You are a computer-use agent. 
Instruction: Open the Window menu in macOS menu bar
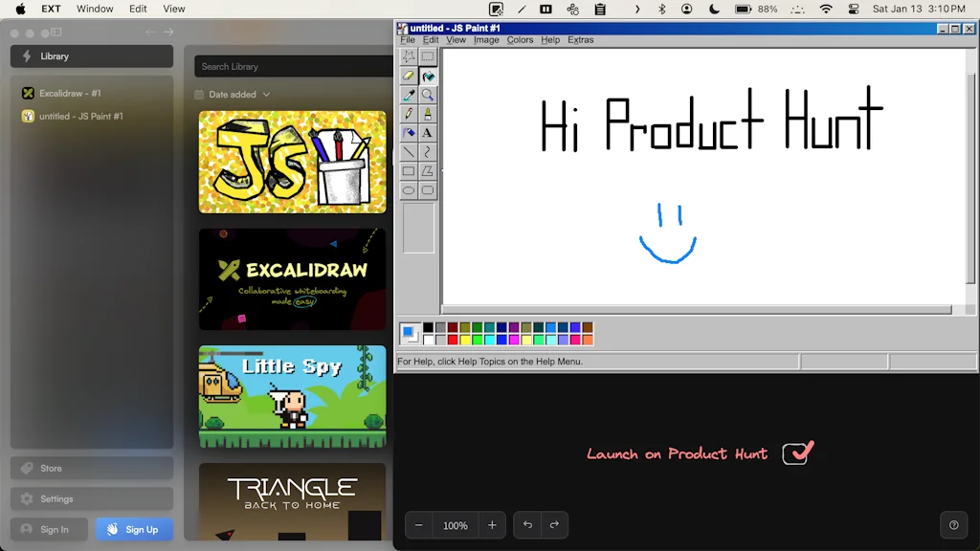95,9
